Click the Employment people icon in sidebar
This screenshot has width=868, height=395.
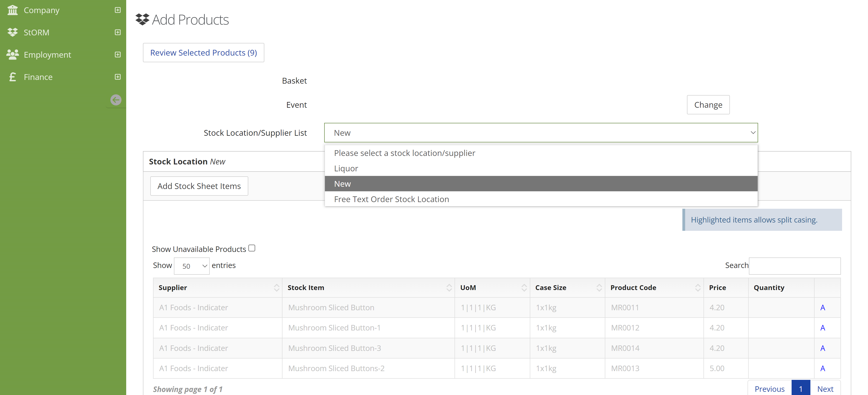12,55
